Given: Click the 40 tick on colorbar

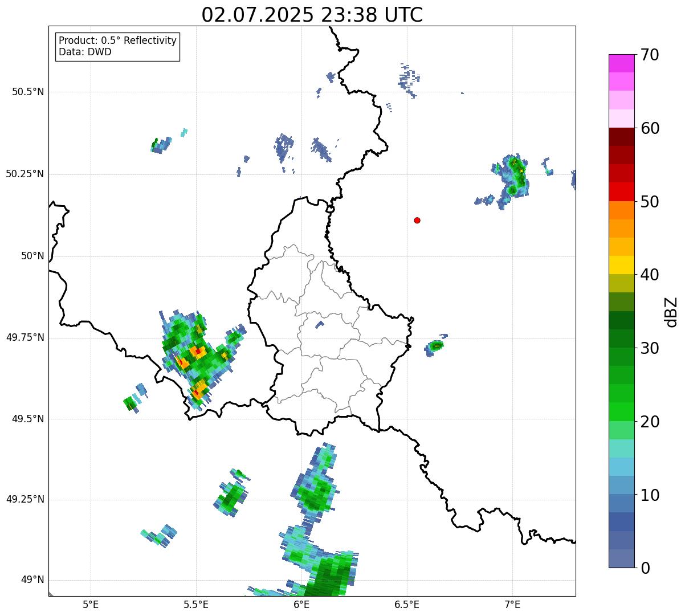Looking at the screenshot, I should pos(650,275).
